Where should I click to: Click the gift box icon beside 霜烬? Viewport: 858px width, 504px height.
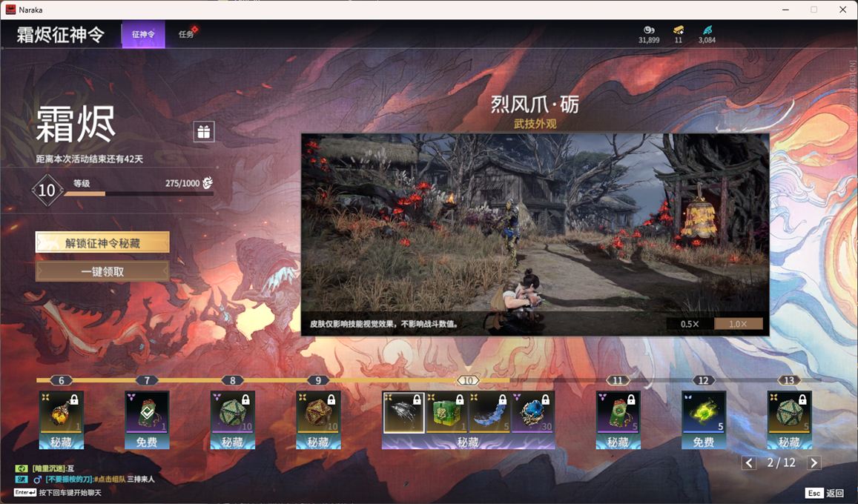203,132
